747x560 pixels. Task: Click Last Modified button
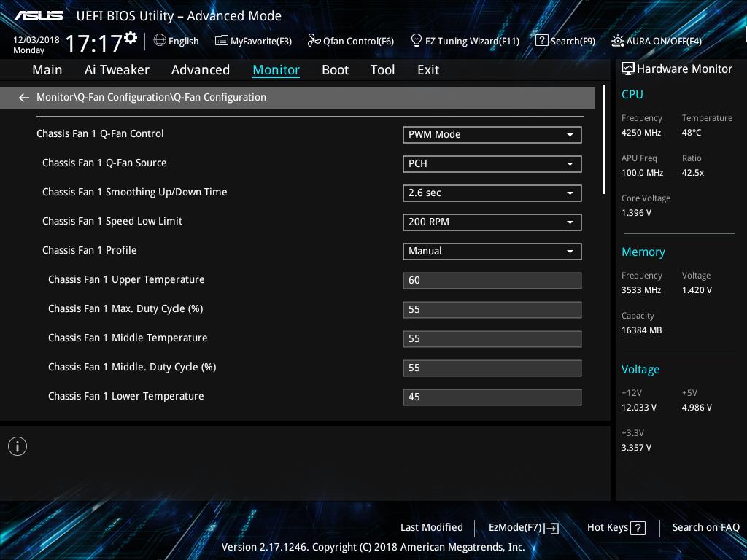tap(432, 527)
